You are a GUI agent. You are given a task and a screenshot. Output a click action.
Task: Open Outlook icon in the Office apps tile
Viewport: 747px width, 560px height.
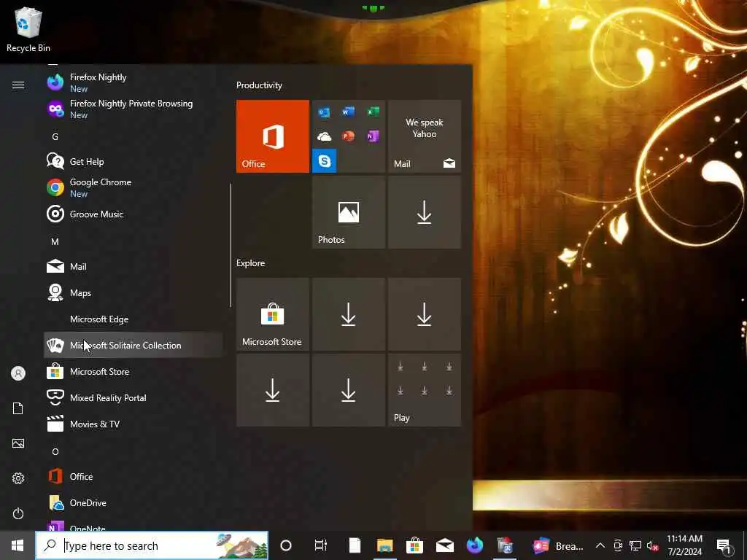coord(324,112)
